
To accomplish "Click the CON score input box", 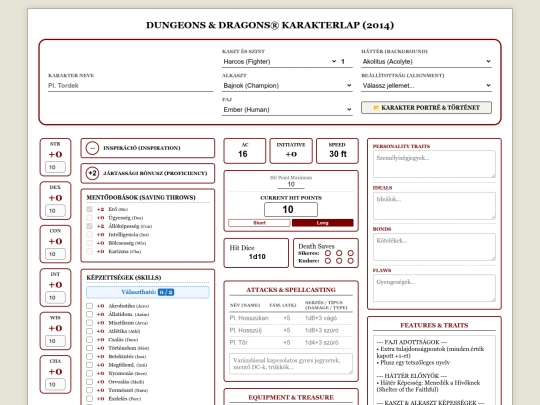I will [x=55, y=254].
